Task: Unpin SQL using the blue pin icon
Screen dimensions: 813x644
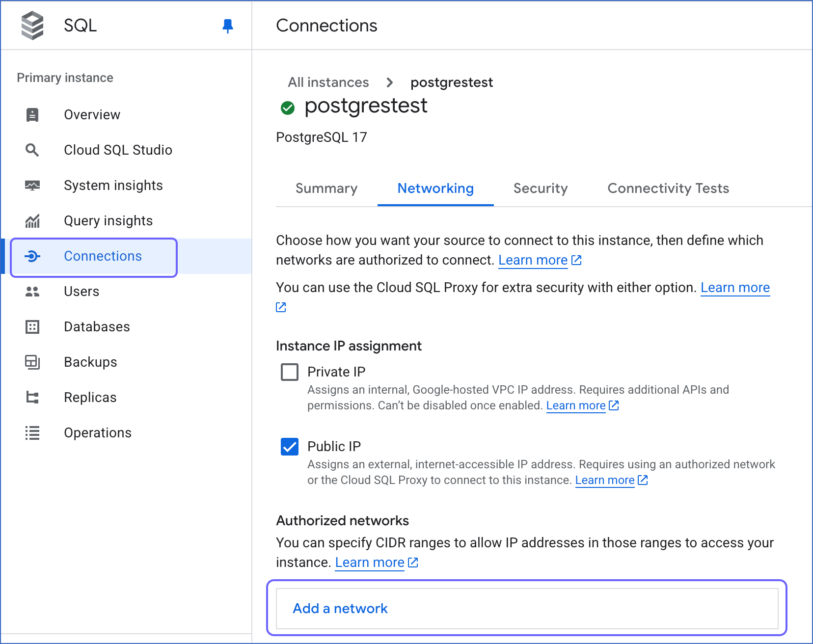Action: (227, 26)
